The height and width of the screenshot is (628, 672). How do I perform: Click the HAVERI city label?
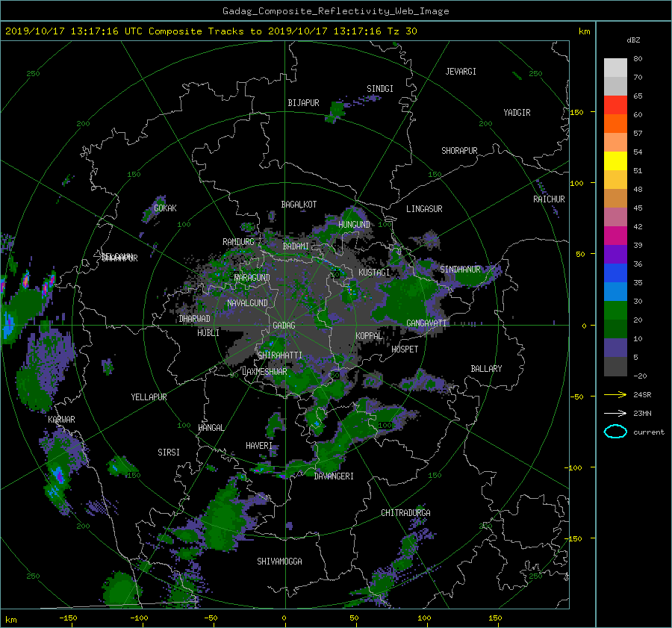tap(259, 446)
